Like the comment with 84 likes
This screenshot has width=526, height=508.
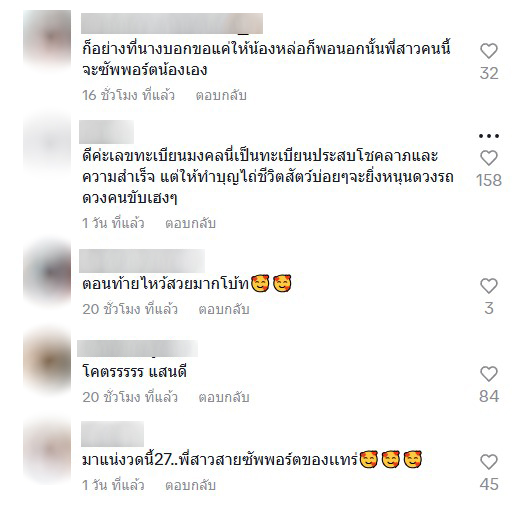point(489,374)
